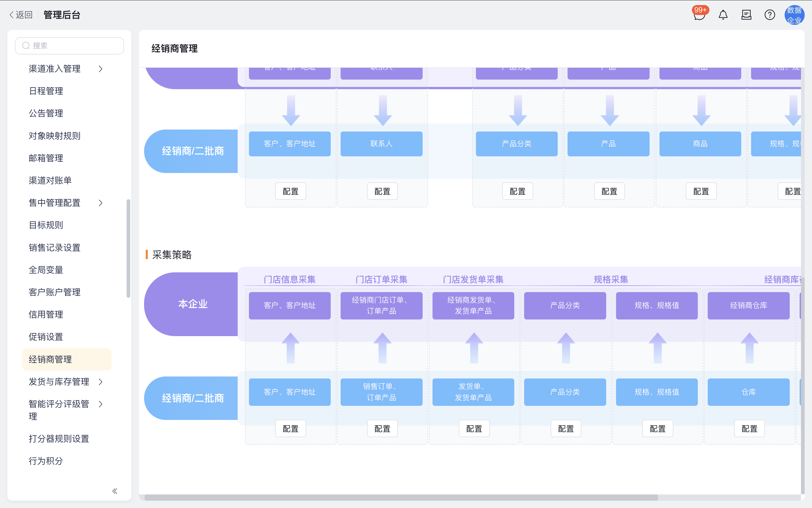The image size is (812, 508).
Task: Click the purple 经销商发货单、发货单产品 block
Action: (473, 305)
